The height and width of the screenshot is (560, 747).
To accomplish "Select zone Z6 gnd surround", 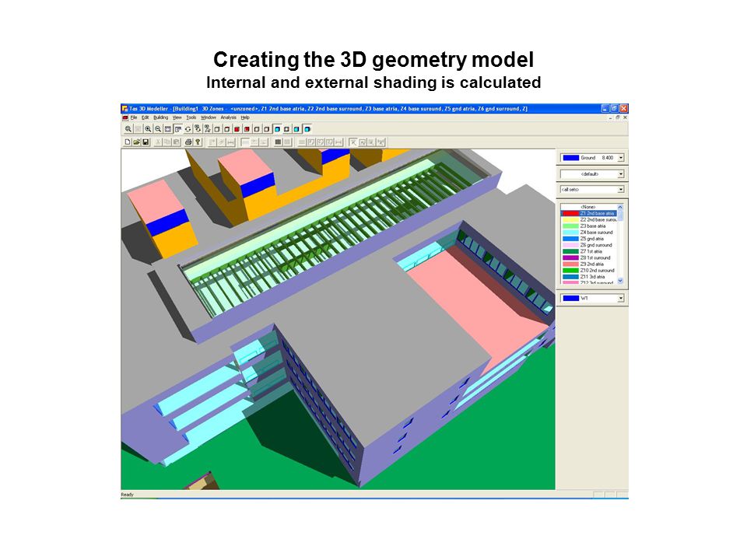I will [588, 245].
